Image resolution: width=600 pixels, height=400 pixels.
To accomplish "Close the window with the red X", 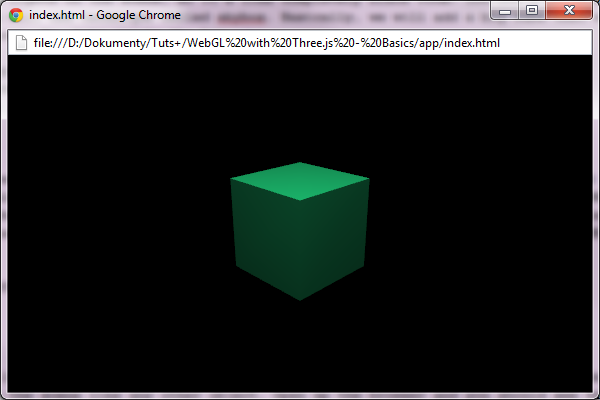I will point(571,11).
